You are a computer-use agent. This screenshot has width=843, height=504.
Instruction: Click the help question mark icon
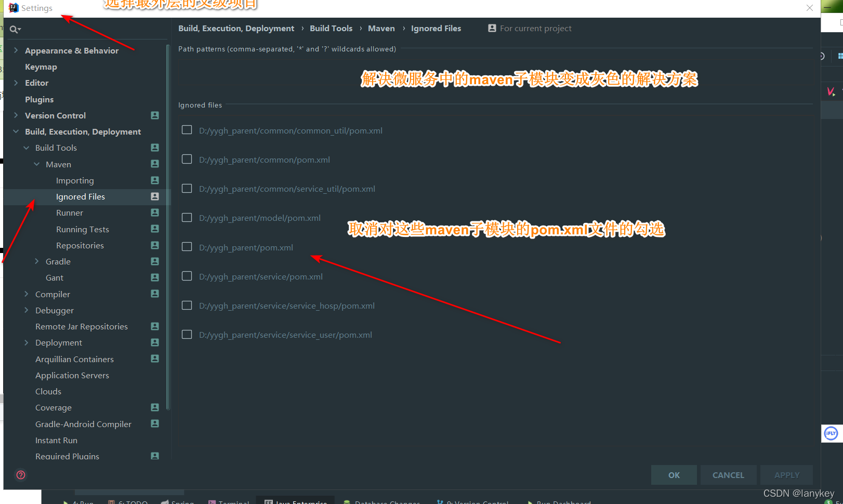coord(21,475)
